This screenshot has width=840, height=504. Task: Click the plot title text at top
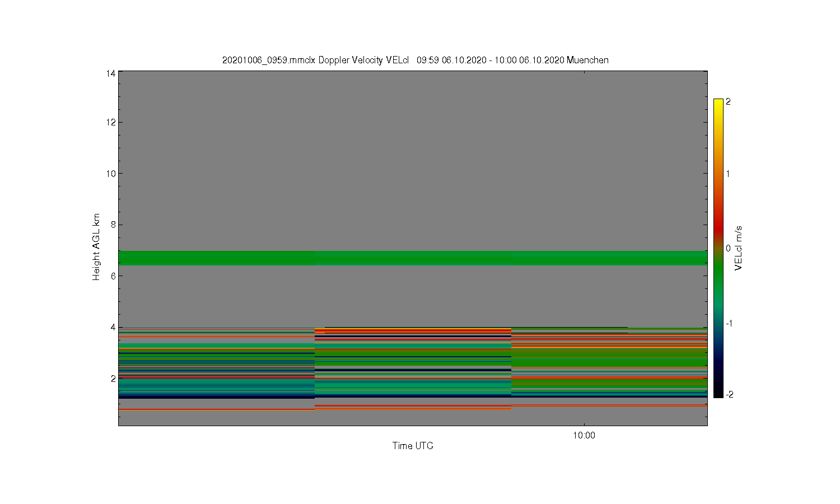pos(415,60)
